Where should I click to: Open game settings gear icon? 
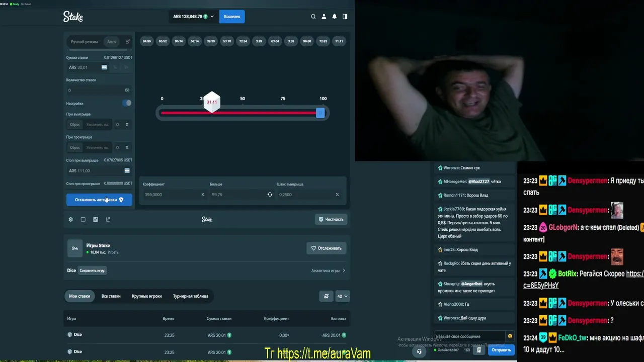coord(70,219)
